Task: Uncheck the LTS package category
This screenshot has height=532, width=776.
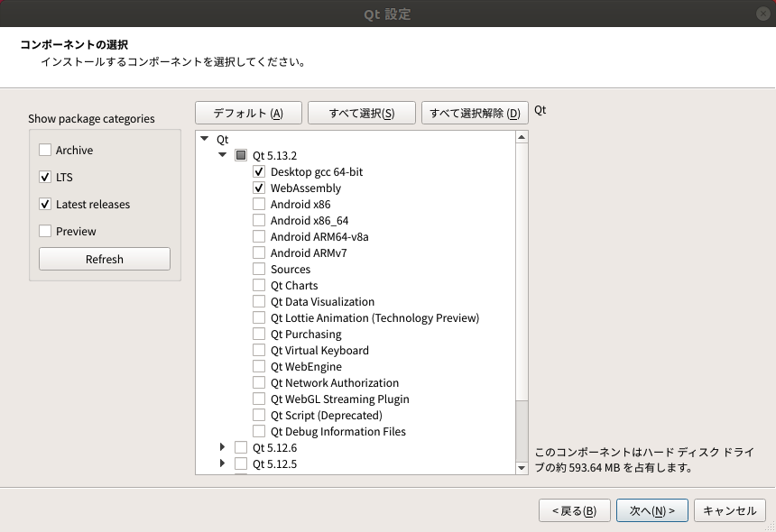Action: 45,177
